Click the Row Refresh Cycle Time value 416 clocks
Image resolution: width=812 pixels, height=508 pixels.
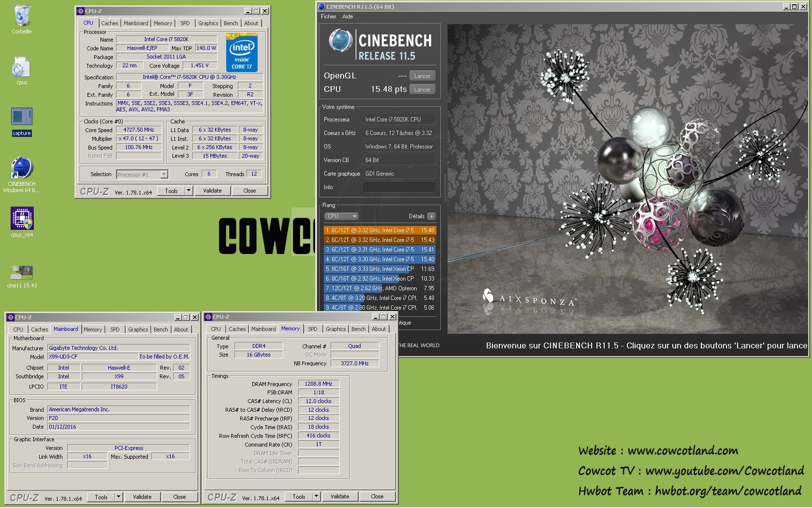[319, 435]
